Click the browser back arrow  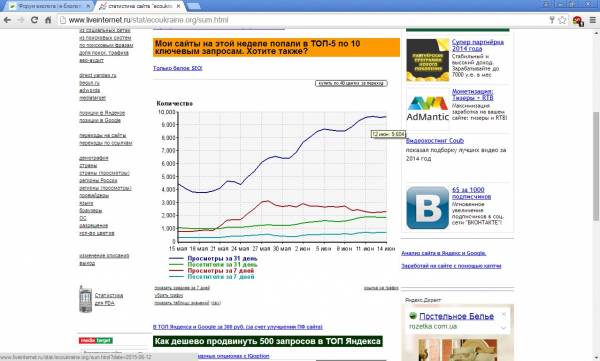[x=7, y=20]
